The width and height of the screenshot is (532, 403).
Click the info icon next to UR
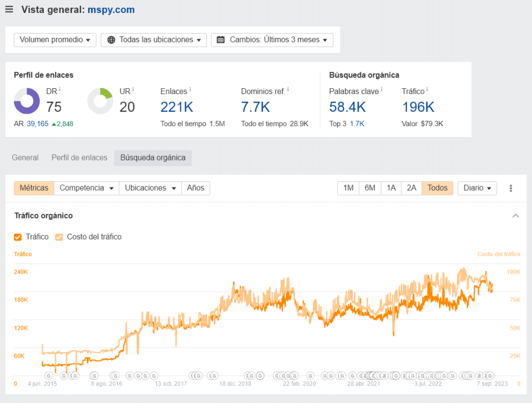[133, 89]
